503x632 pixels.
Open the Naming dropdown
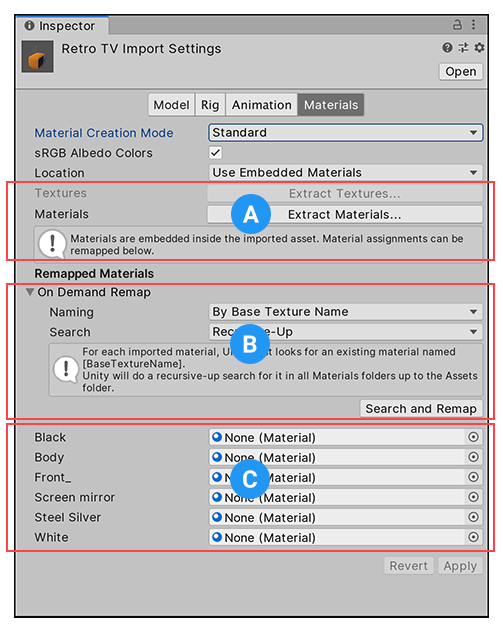pyautogui.click(x=345, y=312)
